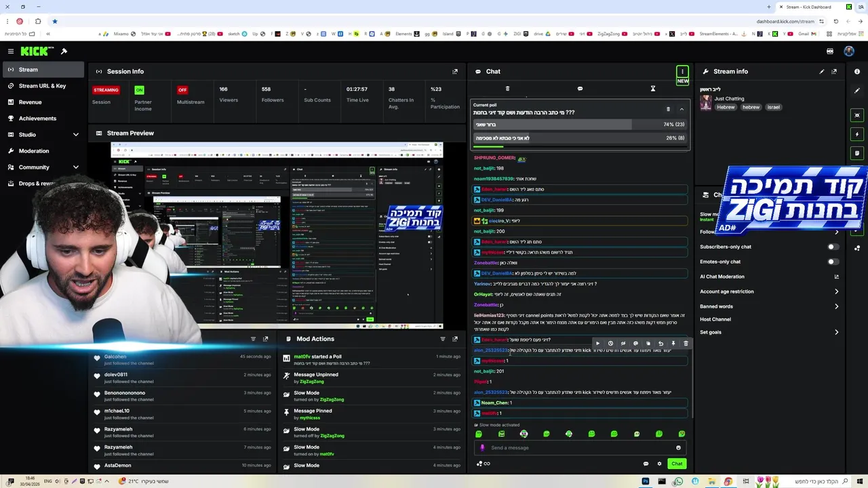Image resolution: width=868 pixels, height=488 pixels.
Task: Toggle Emotes-only chat switch
Action: pos(833,262)
